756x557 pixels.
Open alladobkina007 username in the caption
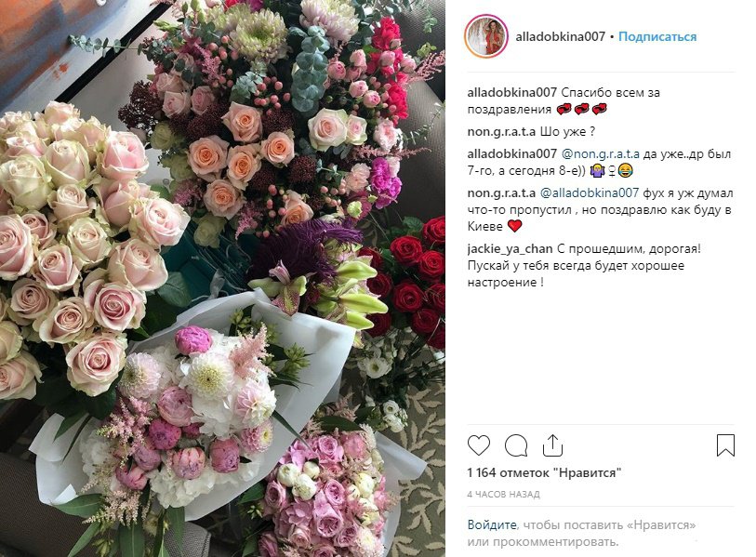[x=512, y=93]
